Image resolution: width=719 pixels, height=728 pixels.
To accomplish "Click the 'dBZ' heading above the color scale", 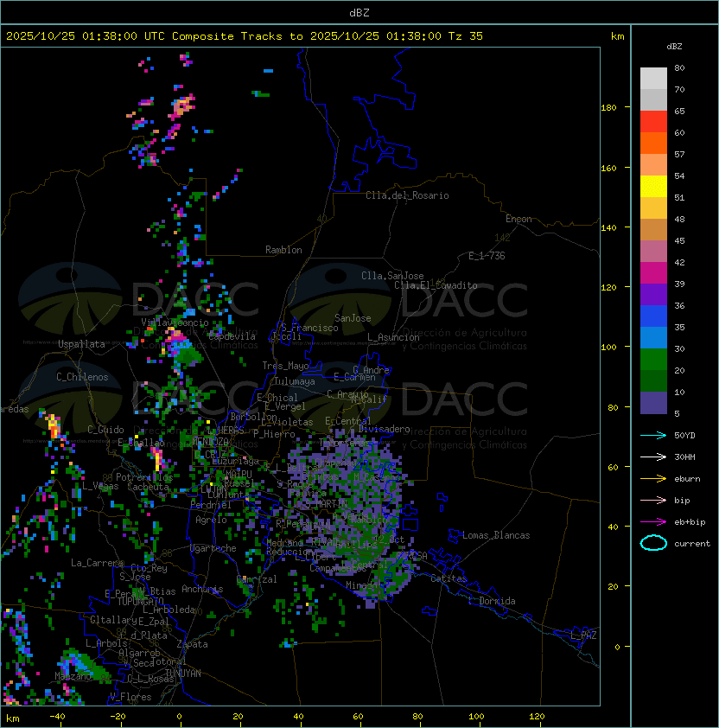I will [674, 47].
